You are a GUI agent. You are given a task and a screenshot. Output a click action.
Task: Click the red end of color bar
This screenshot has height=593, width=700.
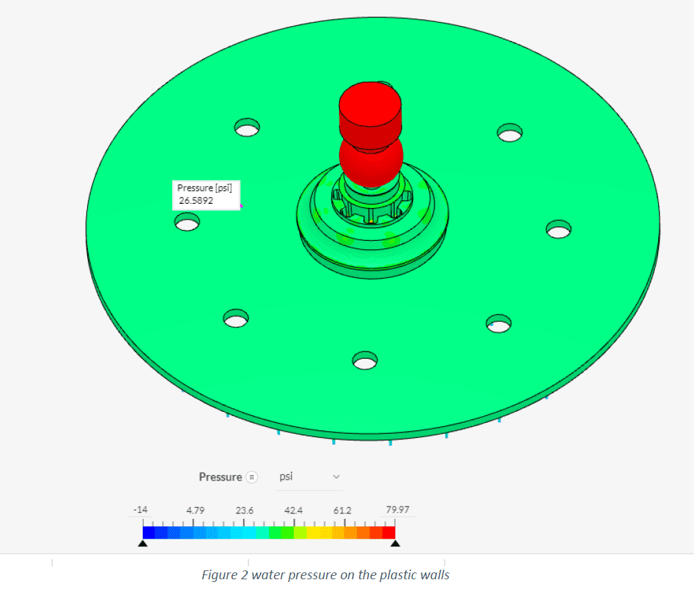point(389,532)
